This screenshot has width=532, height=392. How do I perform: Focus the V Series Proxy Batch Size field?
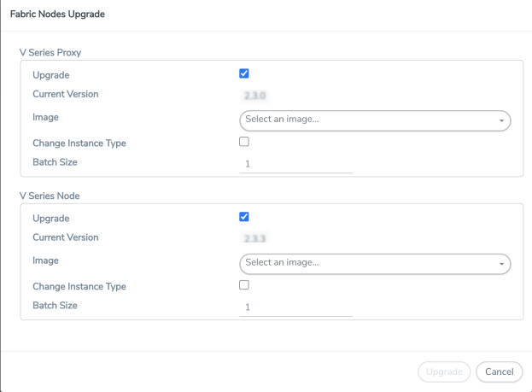coord(295,164)
